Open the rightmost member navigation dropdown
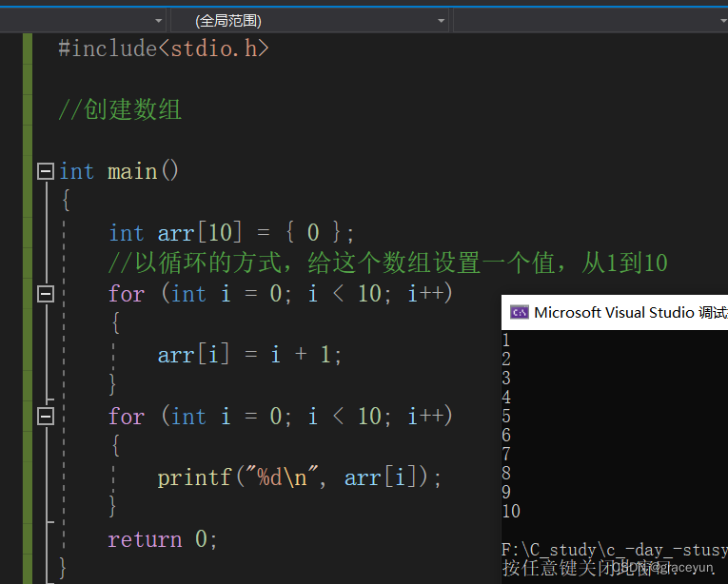 591,21
